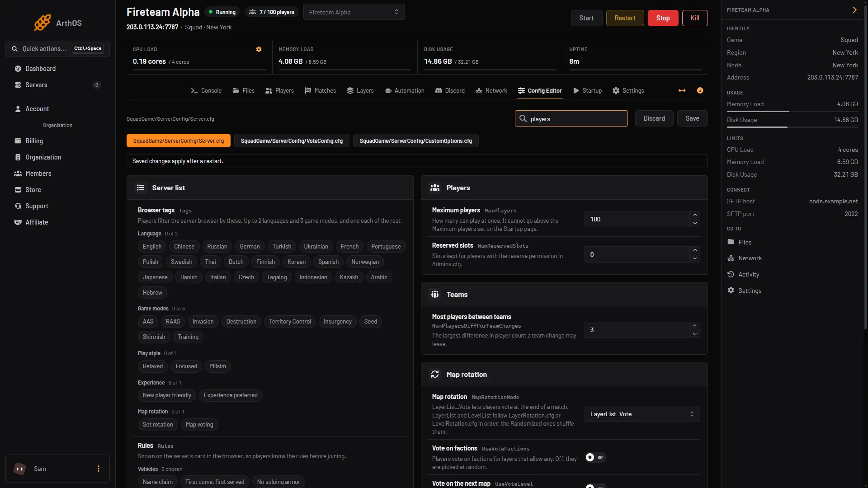Select the English language tag

tap(152, 246)
